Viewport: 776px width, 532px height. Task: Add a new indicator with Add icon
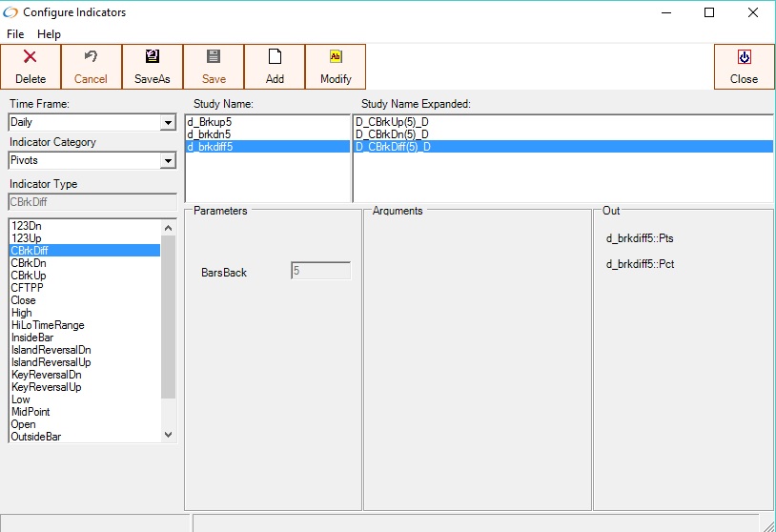[x=275, y=58]
